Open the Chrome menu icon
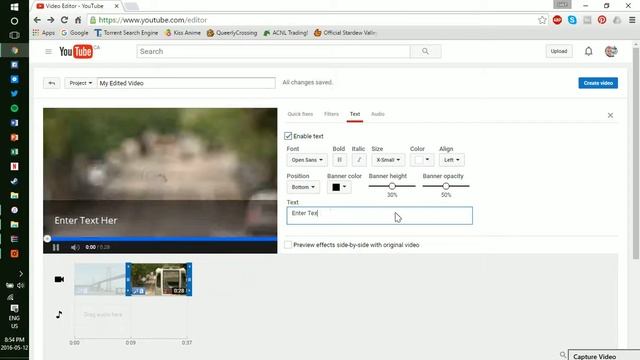The height and width of the screenshot is (360, 640). (x=632, y=20)
